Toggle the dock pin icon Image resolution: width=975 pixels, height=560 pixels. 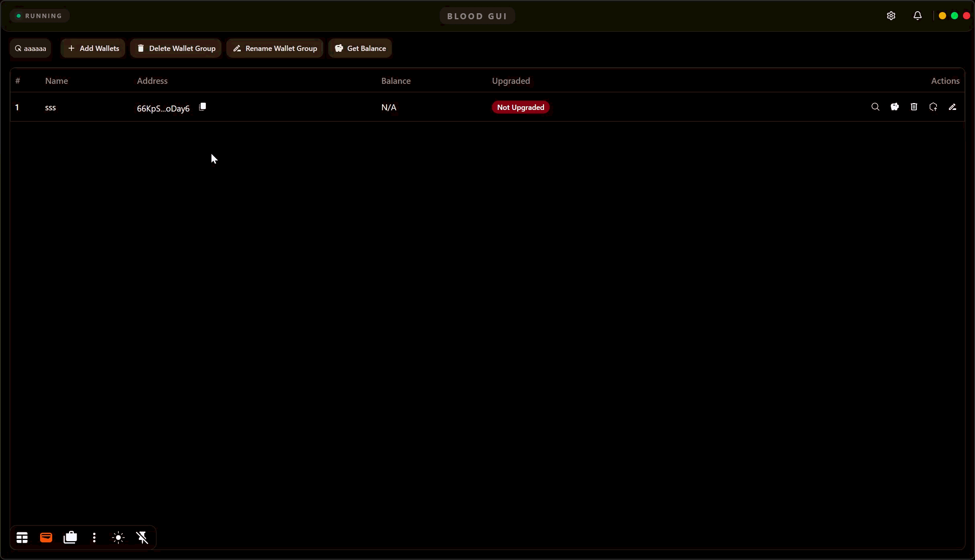point(142,538)
